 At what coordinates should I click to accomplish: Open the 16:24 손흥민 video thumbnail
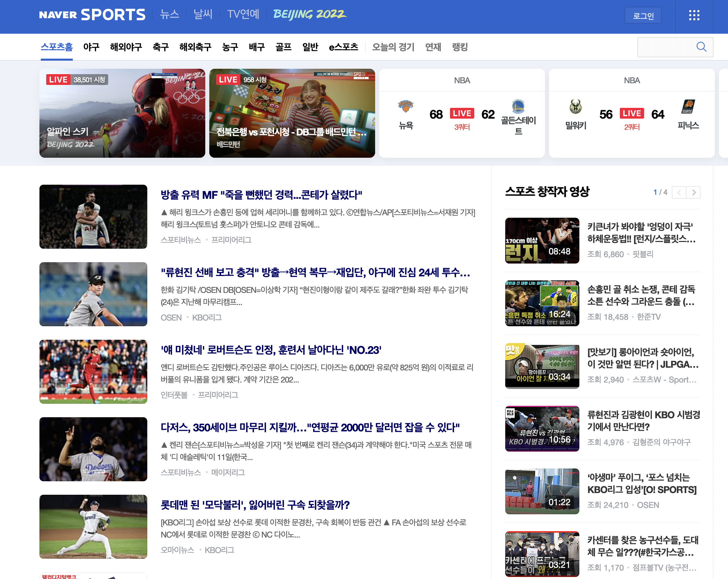pyautogui.click(x=542, y=303)
